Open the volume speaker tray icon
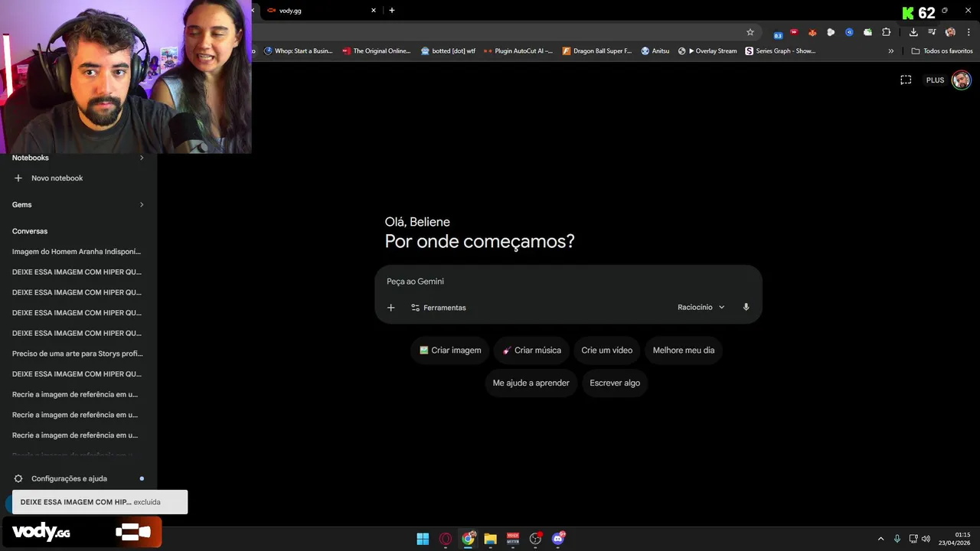 point(926,539)
